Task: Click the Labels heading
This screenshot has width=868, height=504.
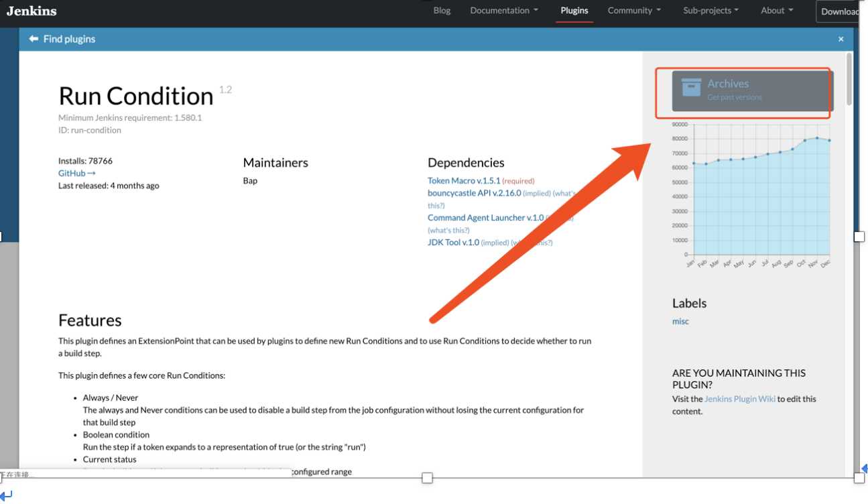Action: coord(689,304)
